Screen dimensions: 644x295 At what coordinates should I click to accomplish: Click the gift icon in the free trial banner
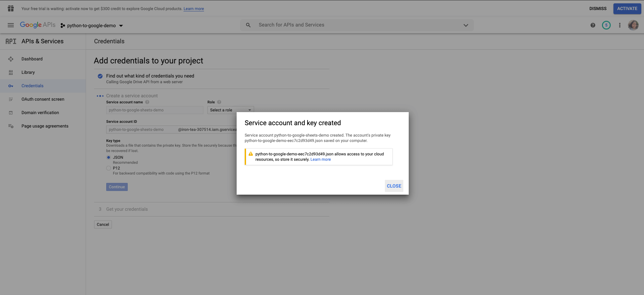click(x=11, y=8)
